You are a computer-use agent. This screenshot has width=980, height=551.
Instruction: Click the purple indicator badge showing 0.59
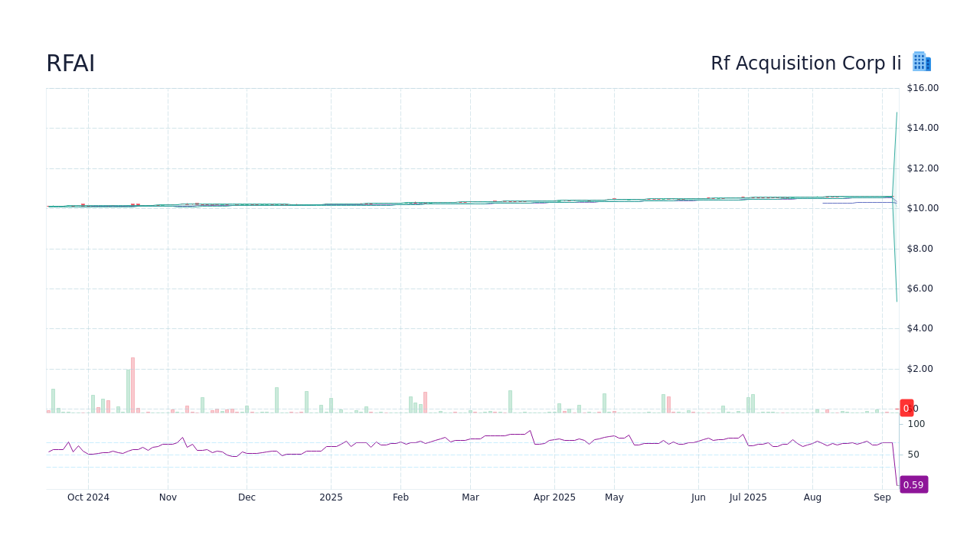913,484
